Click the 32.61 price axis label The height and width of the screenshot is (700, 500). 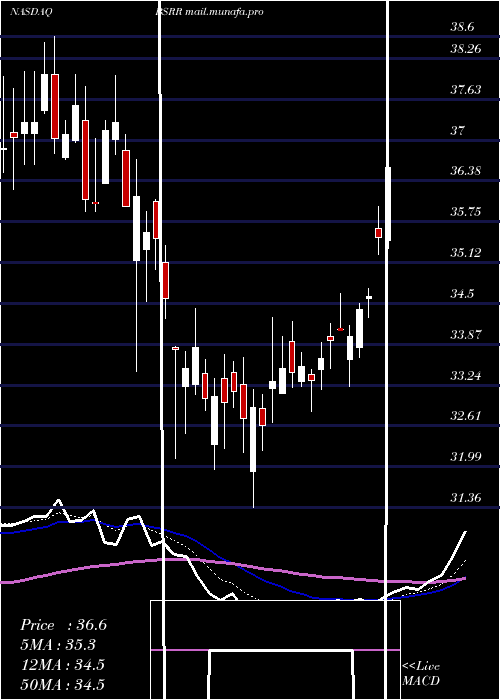[466, 416]
